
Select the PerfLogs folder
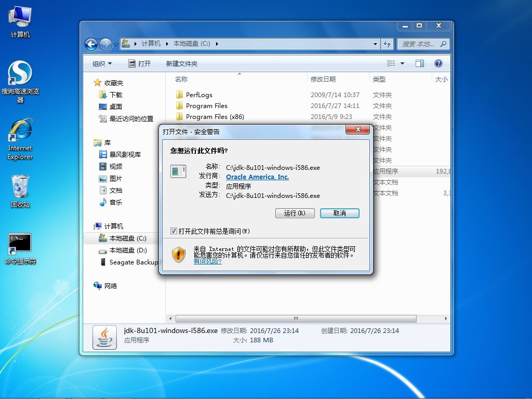click(199, 95)
